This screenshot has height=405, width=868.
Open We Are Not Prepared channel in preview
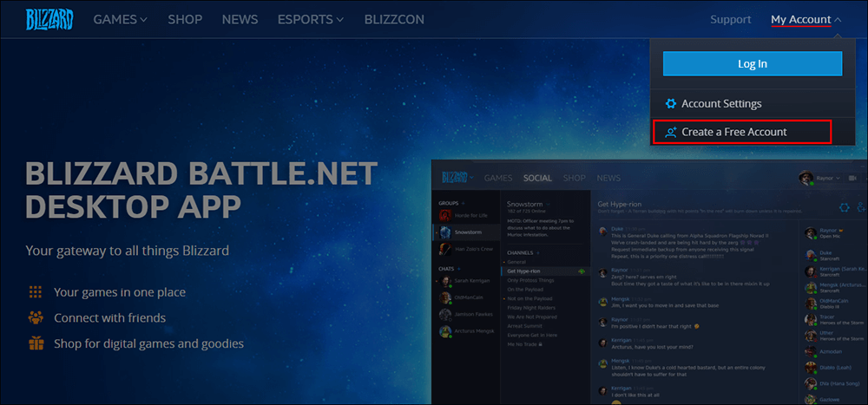click(x=531, y=317)
